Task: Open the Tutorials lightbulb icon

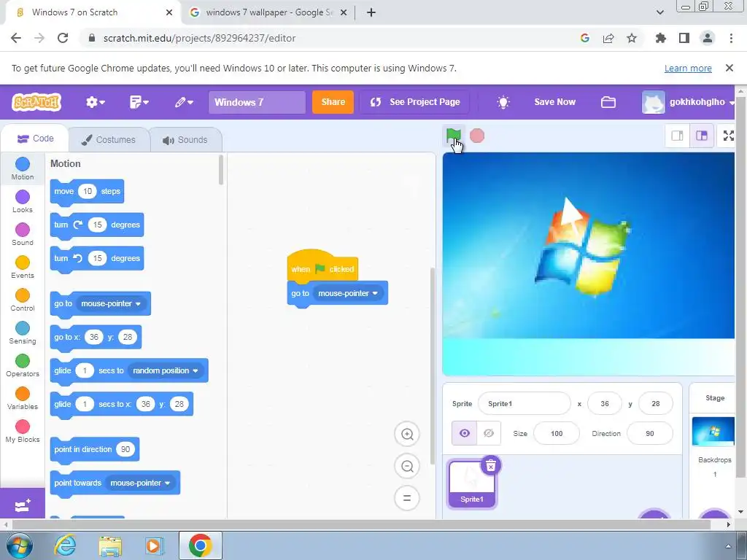Action: [503, 102]
